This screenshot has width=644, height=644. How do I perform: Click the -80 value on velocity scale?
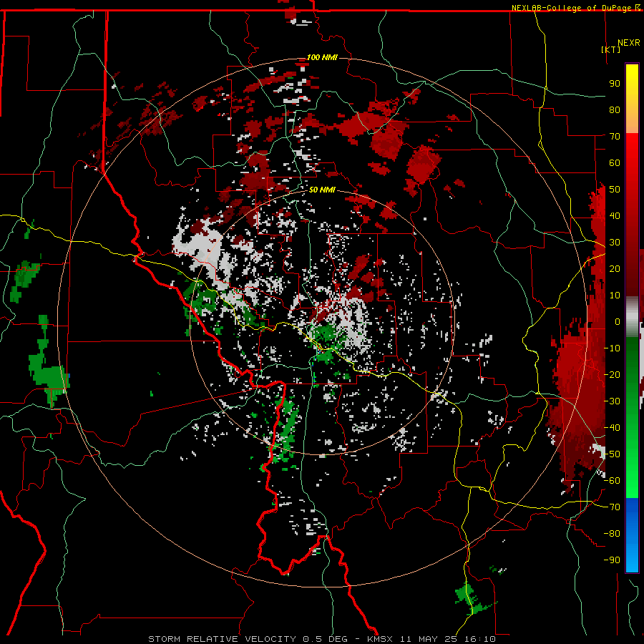pyautogui.click(x=612, y=534)
